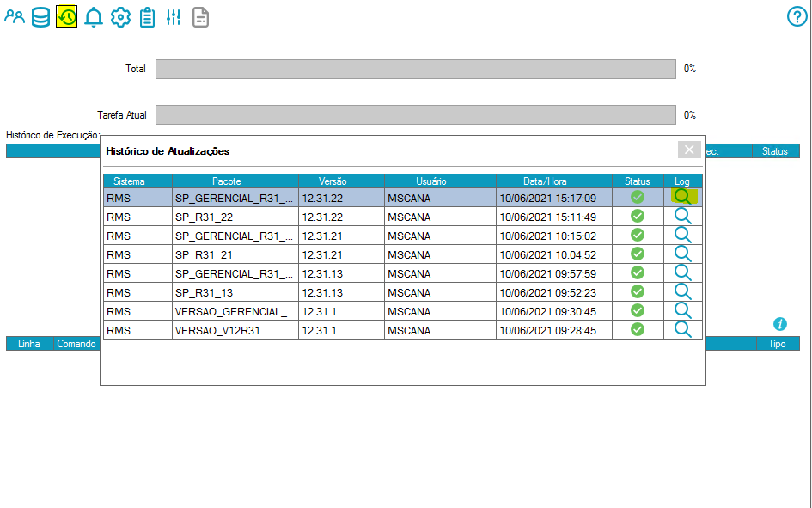This screenshot has width=812, height=508.
Task: Click the Tipo column header
Action: pyautogui.click(x=777, y=344)
